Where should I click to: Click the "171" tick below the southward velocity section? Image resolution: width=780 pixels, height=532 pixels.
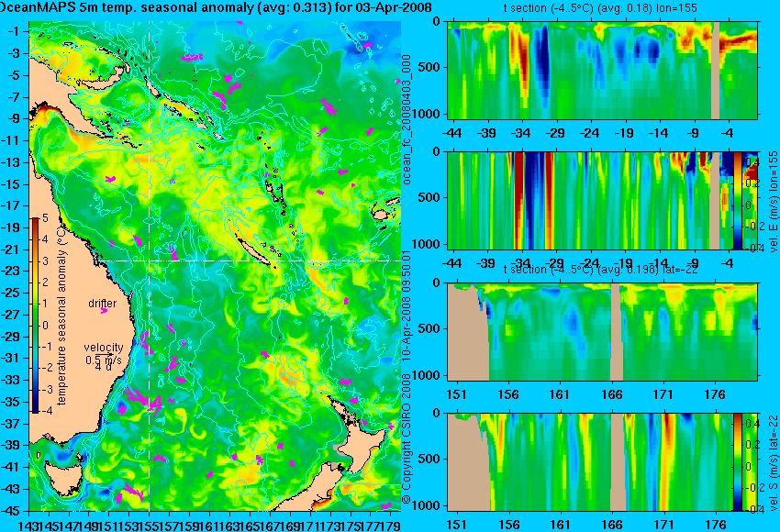(663, 525)
